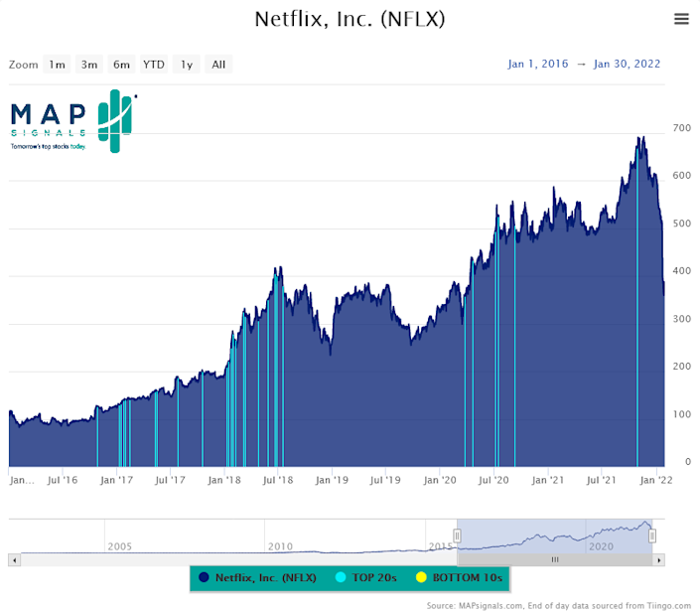700x613 pixels.
Task: Toggle the Netflix, Inc. (NFLX) legend series
Action: click(x=258, y=577)
